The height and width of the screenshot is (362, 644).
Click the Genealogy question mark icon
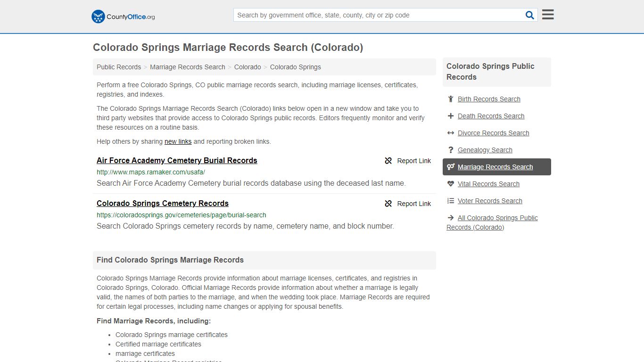[451, 150]
